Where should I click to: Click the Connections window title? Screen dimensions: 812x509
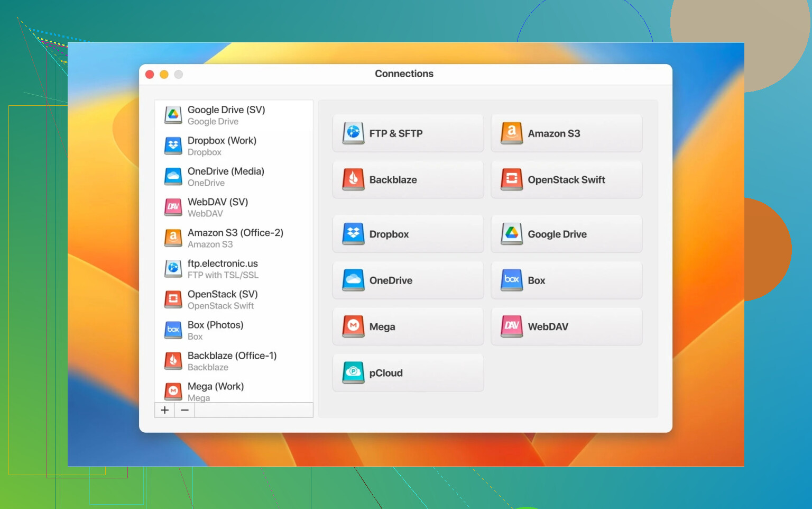point(404,74)
